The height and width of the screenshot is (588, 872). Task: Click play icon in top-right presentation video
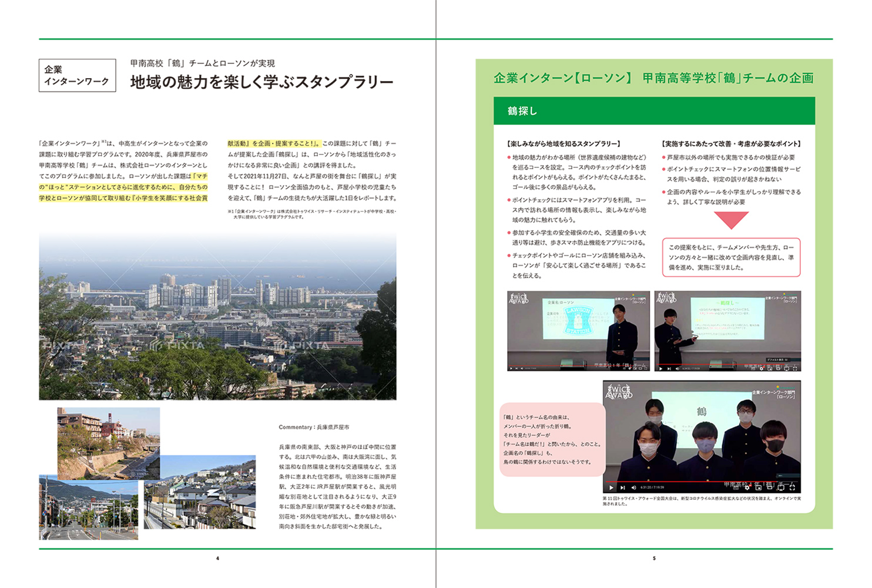pos(661,368)
